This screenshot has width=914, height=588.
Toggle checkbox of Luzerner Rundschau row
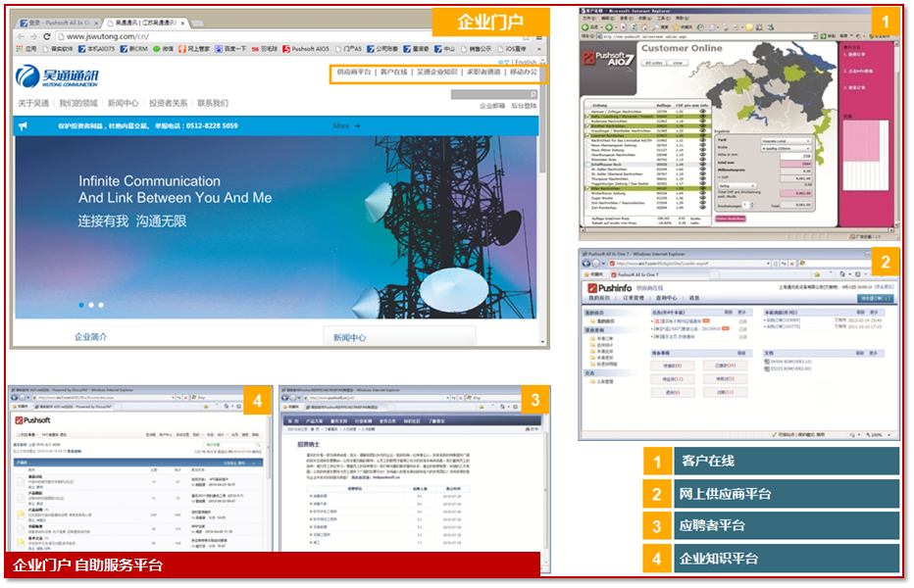588,136
